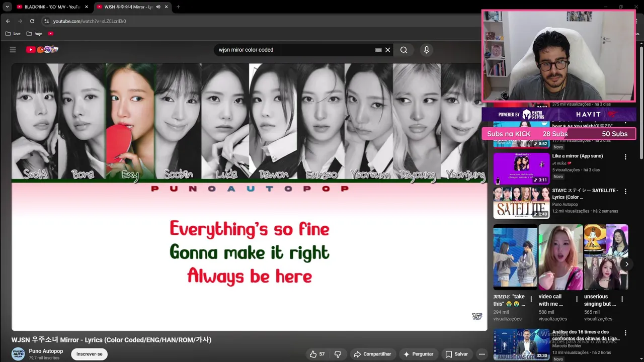Open the tab search dropdown arrow

pos(7,7)
